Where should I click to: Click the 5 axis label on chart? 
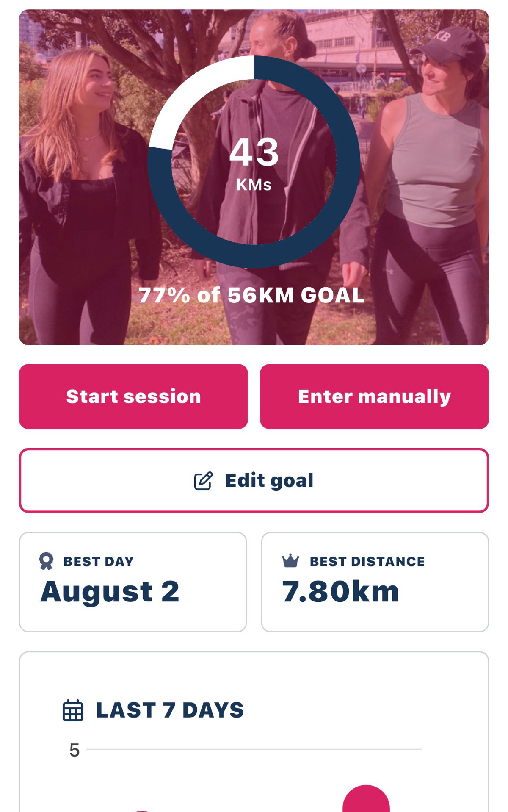(x=75, y=750)
